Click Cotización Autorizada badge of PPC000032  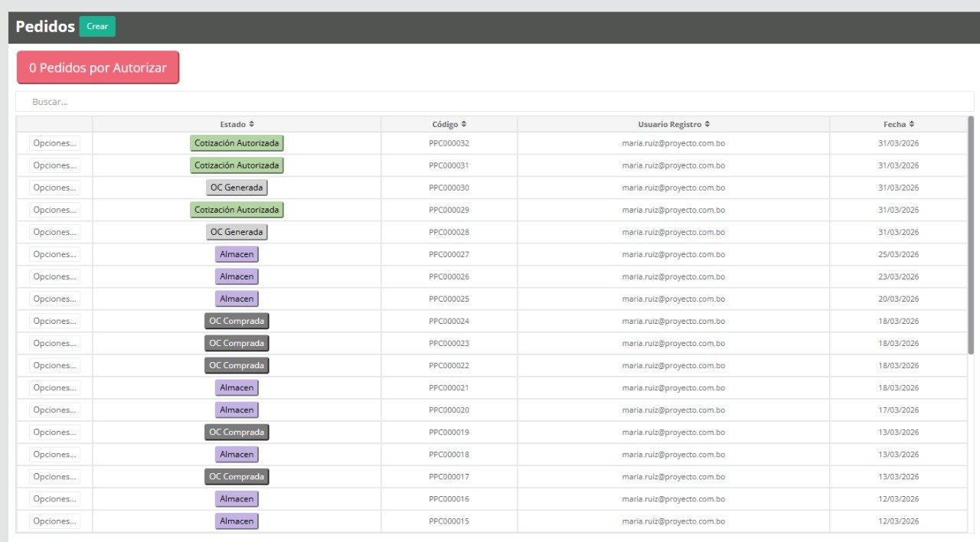(237, 143)
